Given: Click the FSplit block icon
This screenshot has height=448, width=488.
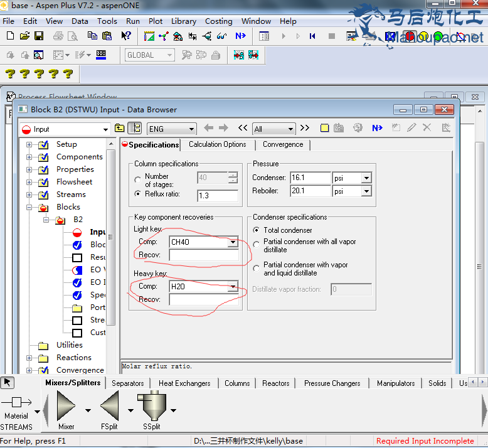Looking at the screenshot, I should (x=110, y=406).
